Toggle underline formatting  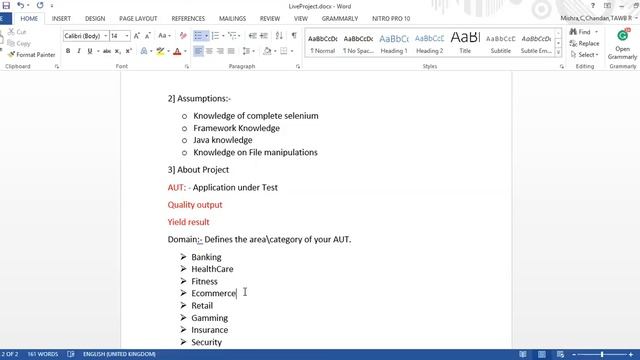[x=90, y=51]
